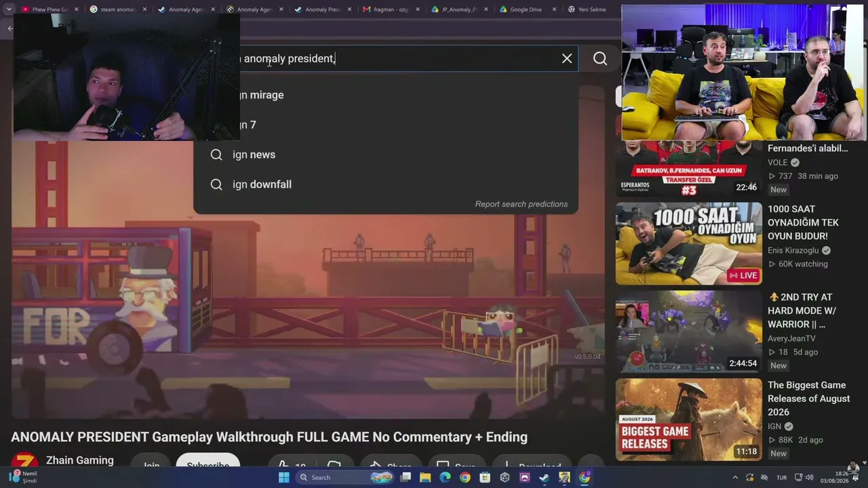Open 'The Biggest Game Releases of August 2026' title
868x488 pixels.
click(x=808, y=399)
